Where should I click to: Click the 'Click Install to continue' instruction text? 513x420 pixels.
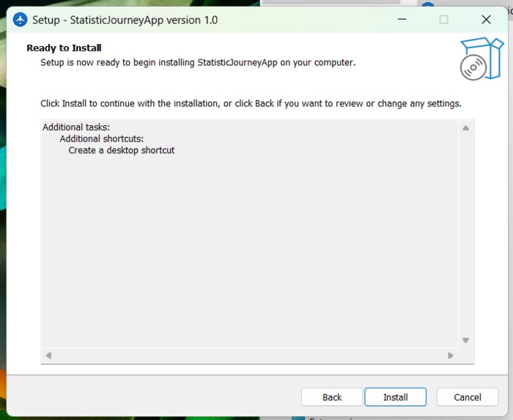251,103
